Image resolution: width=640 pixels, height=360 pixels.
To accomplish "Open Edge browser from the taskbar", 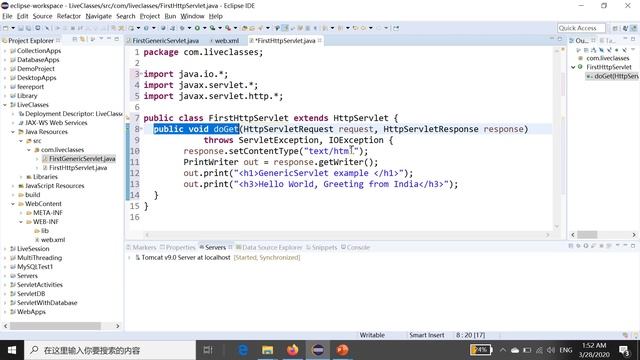I will coord(243,350).
